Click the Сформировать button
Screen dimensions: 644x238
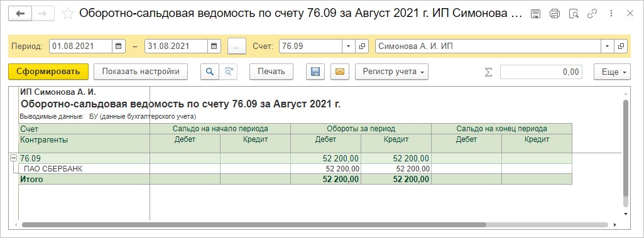(48, 72)
